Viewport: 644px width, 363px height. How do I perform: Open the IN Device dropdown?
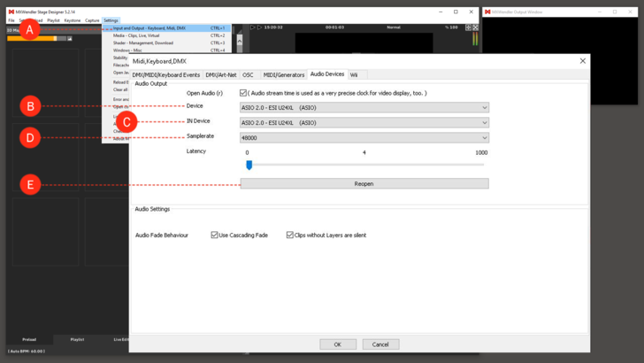(x=364, y=122)
